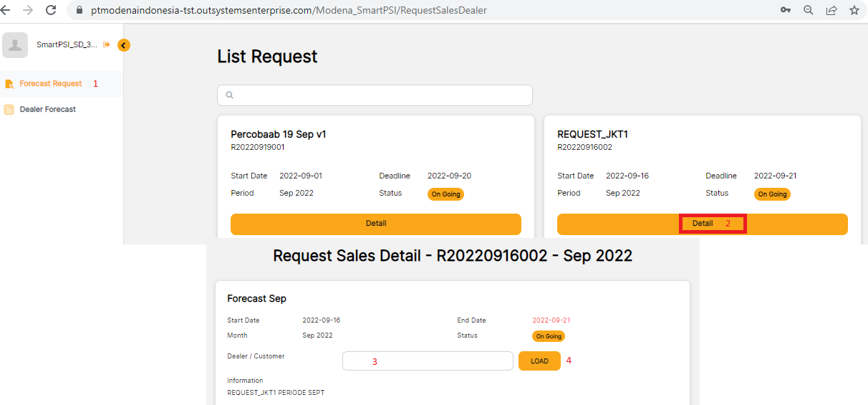Click the logout icon beside username
868x405 pixels.
[107, 44]
